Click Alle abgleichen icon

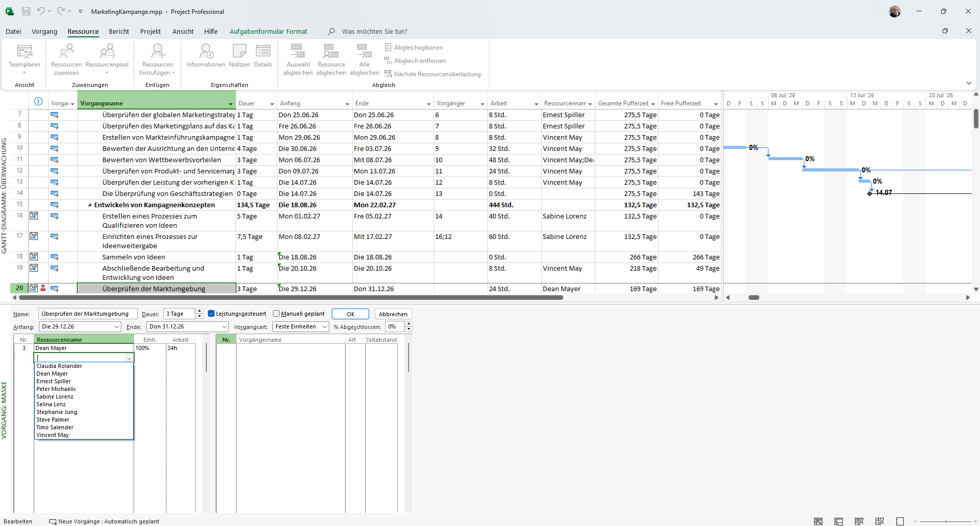coord(365,51)
